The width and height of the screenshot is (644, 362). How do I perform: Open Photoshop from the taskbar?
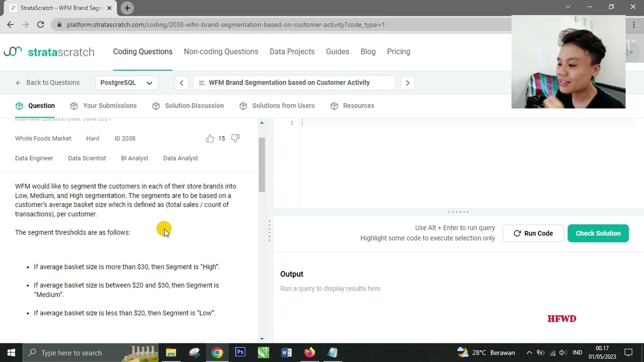(240, 352)
